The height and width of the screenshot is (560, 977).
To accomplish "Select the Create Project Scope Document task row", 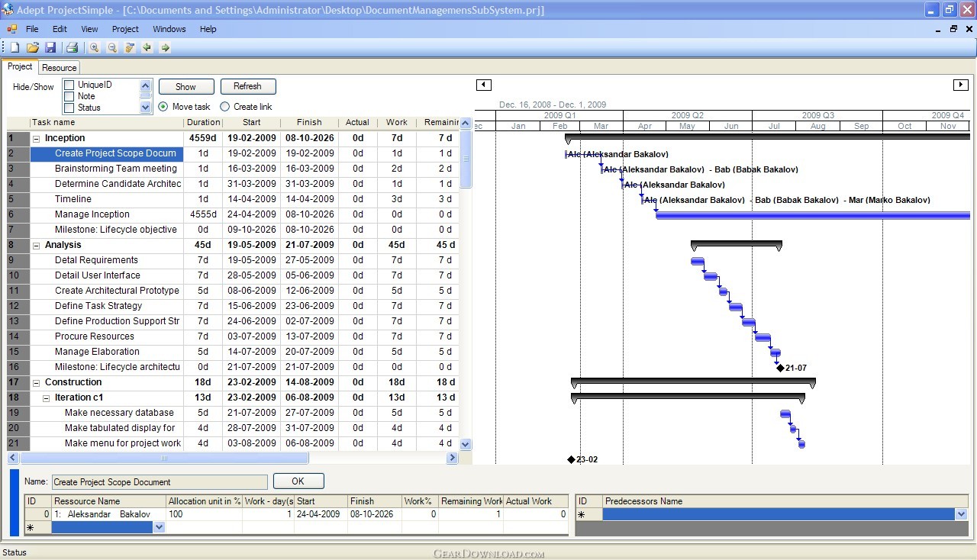I will (107, 154).
